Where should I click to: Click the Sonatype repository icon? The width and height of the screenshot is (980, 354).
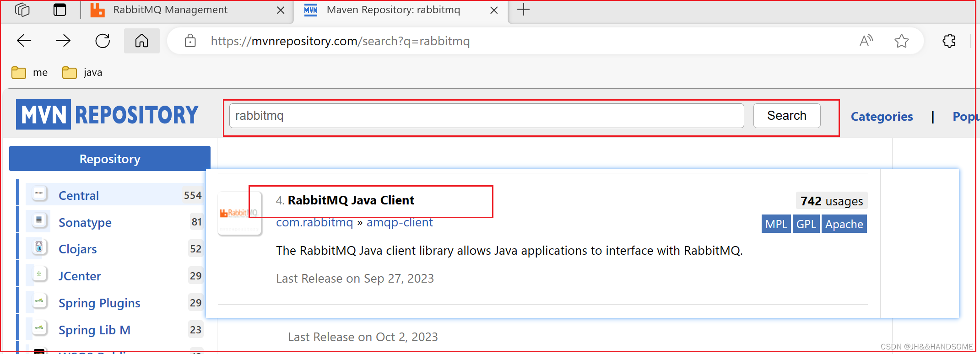39,220
